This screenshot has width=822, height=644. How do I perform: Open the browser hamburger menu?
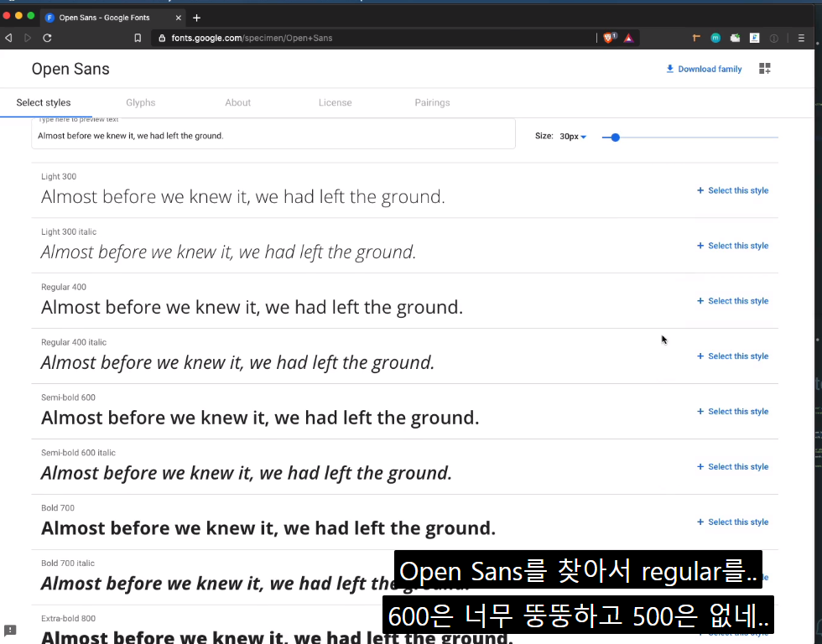pos(801,38)
